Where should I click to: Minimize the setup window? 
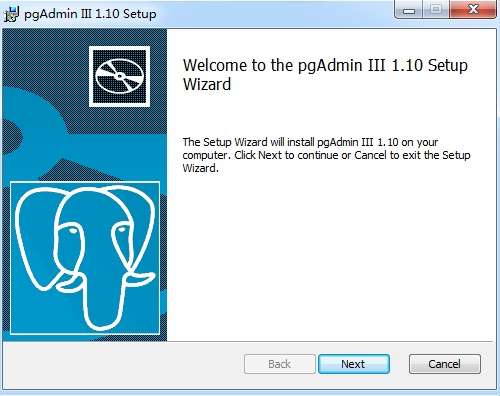pos(409,10)
